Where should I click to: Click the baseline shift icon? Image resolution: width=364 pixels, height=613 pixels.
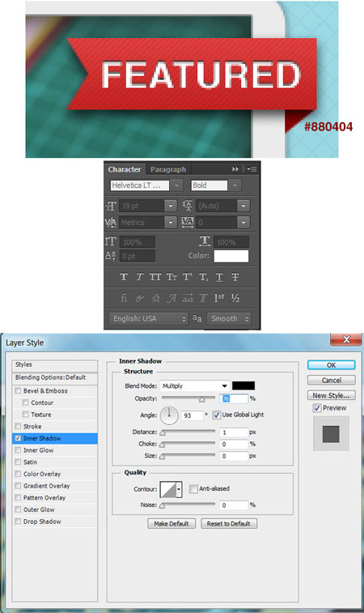point(111,256)
